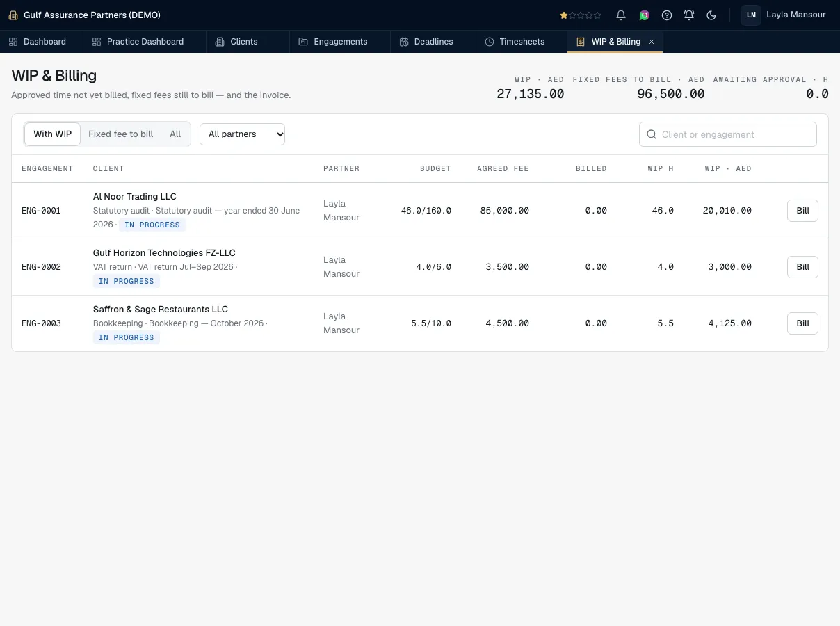Click engagement ID ENG-0001
This screenshot has width=840, height=626.
(x=41, y=211)
